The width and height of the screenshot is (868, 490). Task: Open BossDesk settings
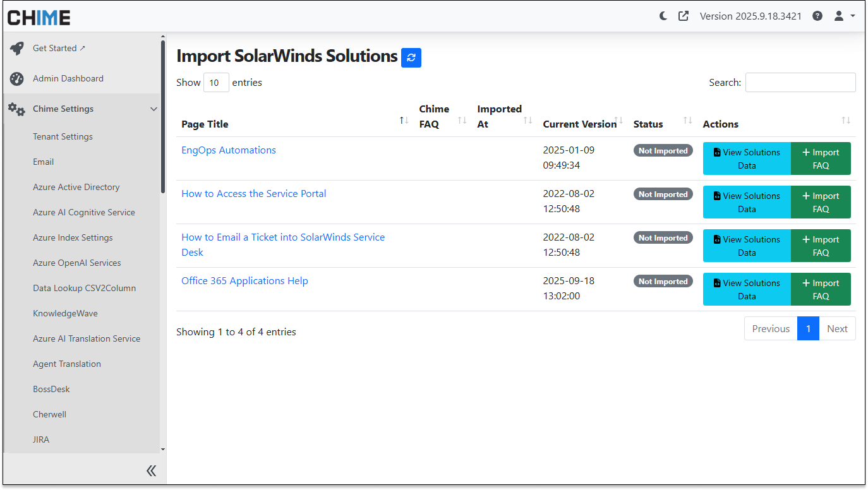coord(51,389)
